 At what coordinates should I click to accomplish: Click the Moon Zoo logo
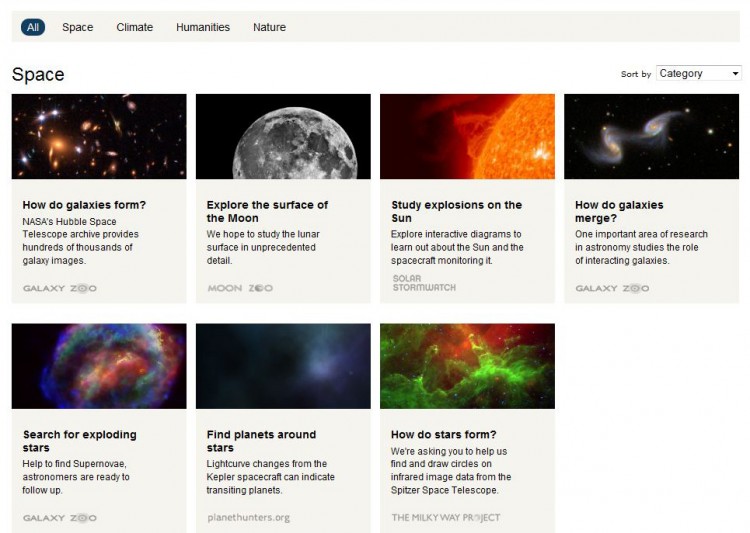pos(240,288)
